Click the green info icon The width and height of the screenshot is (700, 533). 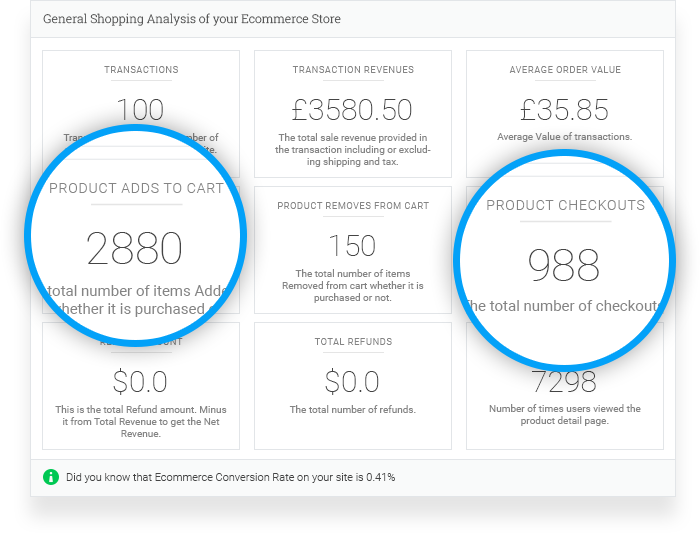point(51,477)
